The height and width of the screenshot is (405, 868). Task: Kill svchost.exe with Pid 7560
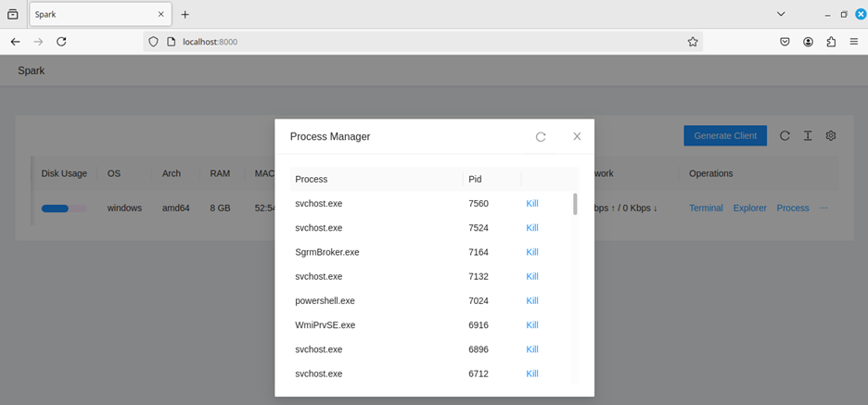click(x=532, y=203)
